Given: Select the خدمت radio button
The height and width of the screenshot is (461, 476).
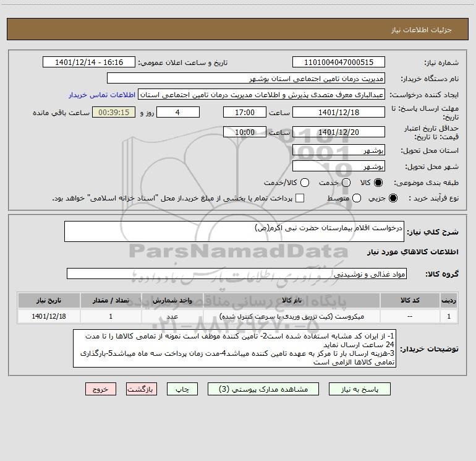Looking at the screenshot, I should 346,183.
